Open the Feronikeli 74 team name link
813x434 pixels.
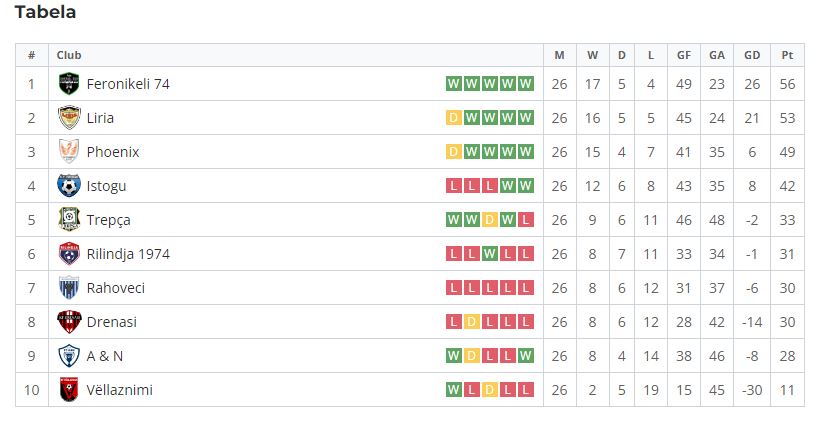tap(128, 84)
